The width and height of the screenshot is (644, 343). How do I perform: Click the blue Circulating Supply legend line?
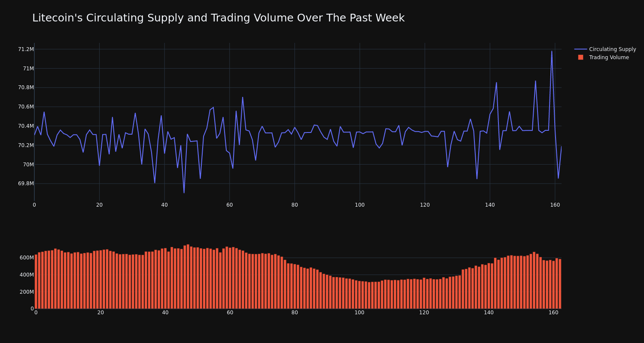580,49
